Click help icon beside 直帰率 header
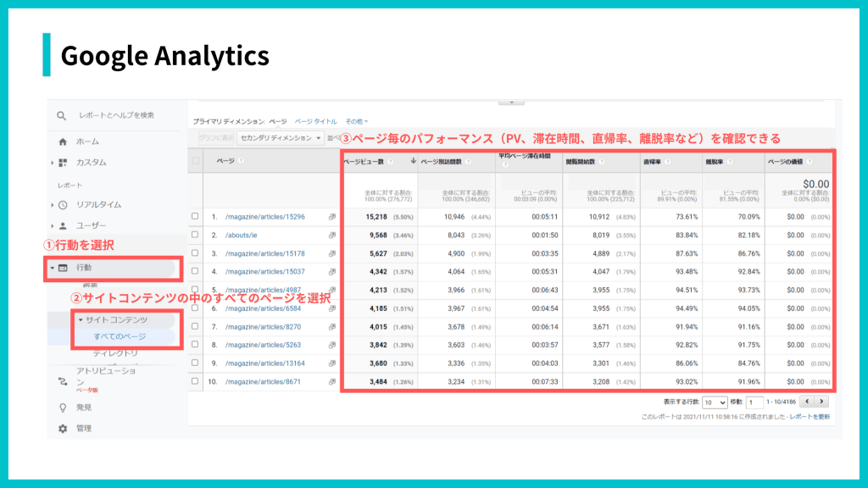 tap(668, 162)
